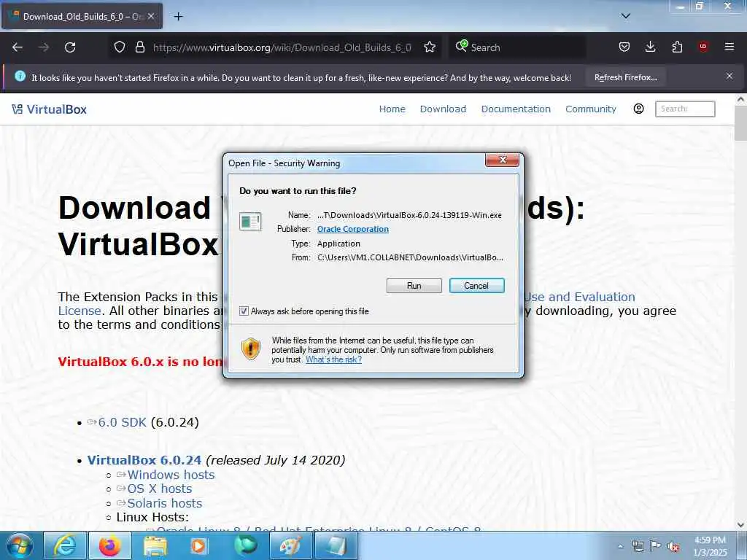
Task: Open the Windows Start orb
Action: pyautogui.click(x=20, y=545)
